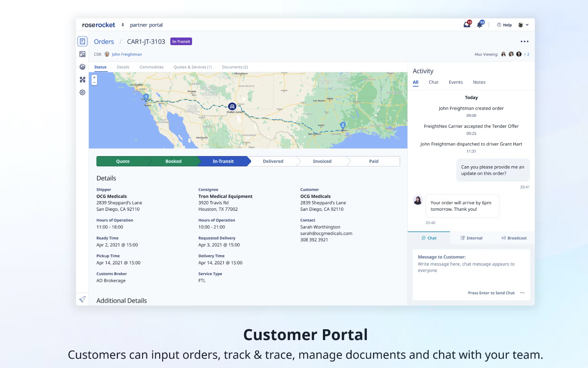
Task: Click the In-Transit status badge
Action: [181, 42]
